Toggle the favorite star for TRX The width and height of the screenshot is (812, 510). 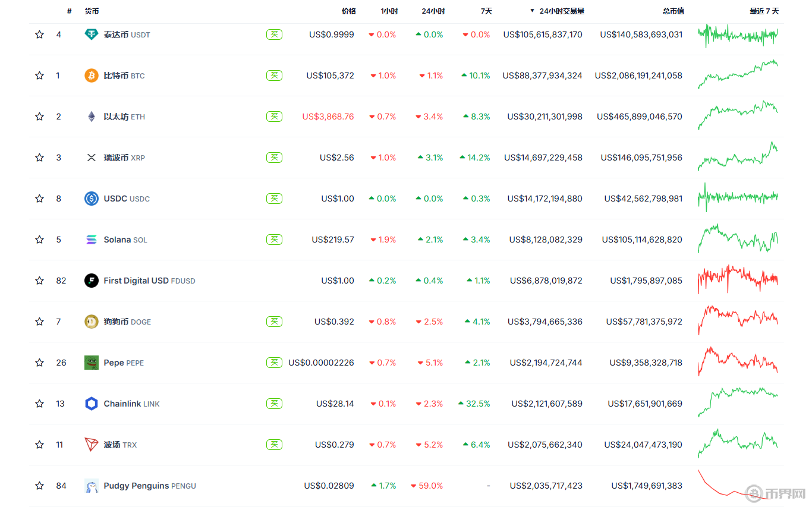coord(39,445)
